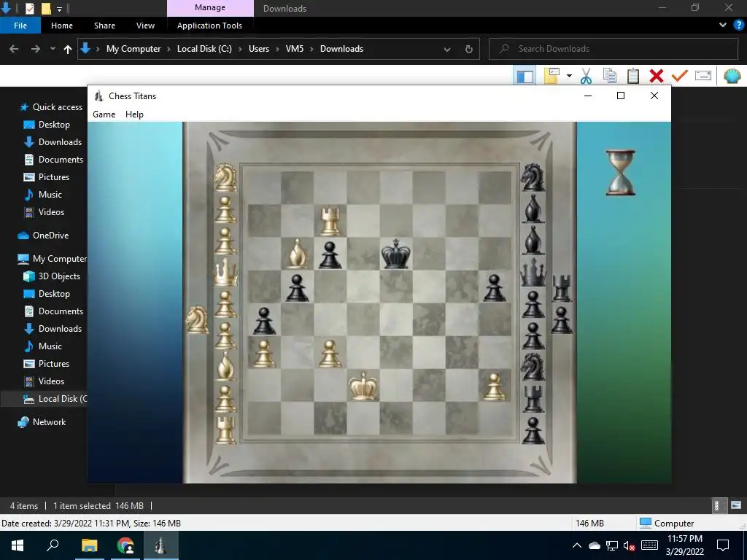Viewport: 747px width, 560px height.
Task: Pick the white king on d2
Action: click(x=363, y=386)
